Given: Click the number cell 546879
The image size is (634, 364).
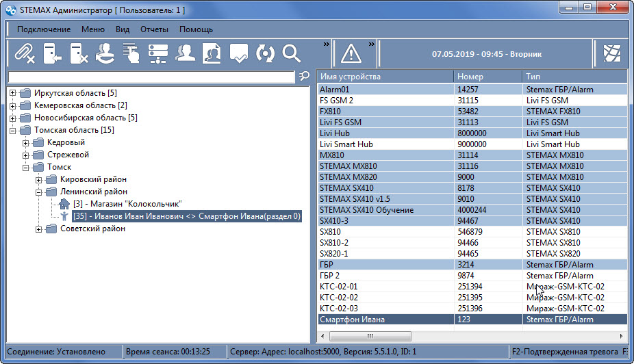Looking at the screenshot, I should (x=470, y=232).
